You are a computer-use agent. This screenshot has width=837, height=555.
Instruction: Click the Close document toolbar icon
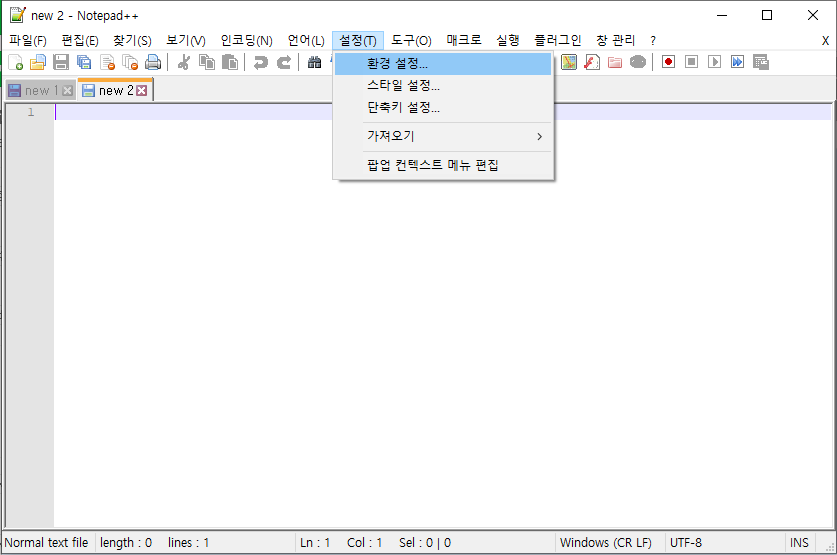pyautogui.click(x=107, y=62)
